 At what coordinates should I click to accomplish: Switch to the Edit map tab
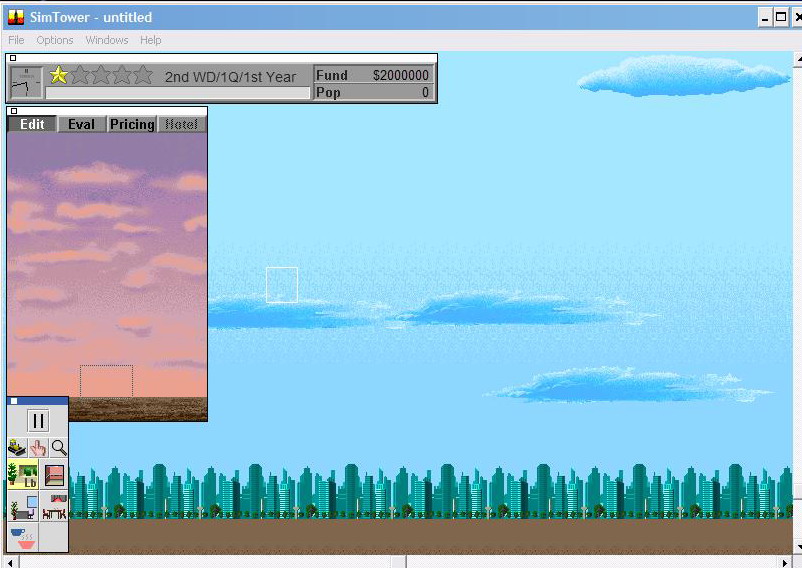(32, 124)
